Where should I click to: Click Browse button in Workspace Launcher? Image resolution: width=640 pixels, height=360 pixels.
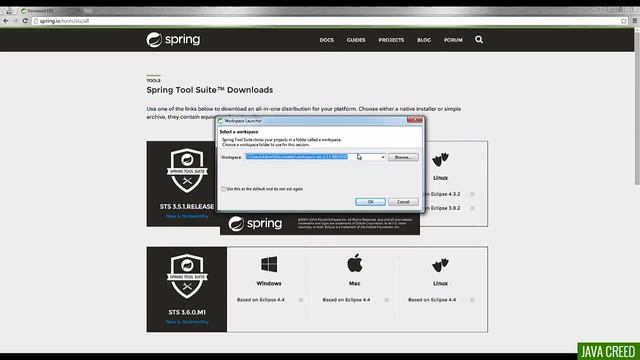[403, 157]
